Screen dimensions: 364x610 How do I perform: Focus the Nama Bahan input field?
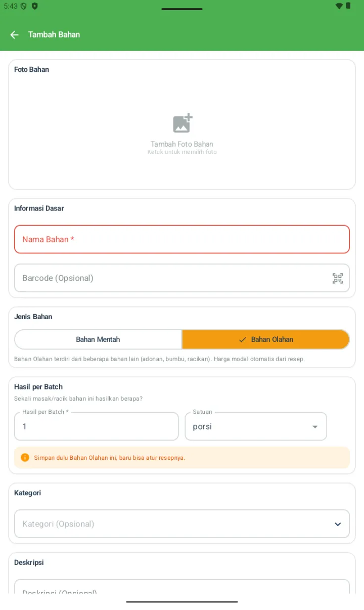click(x=182, y=239)
